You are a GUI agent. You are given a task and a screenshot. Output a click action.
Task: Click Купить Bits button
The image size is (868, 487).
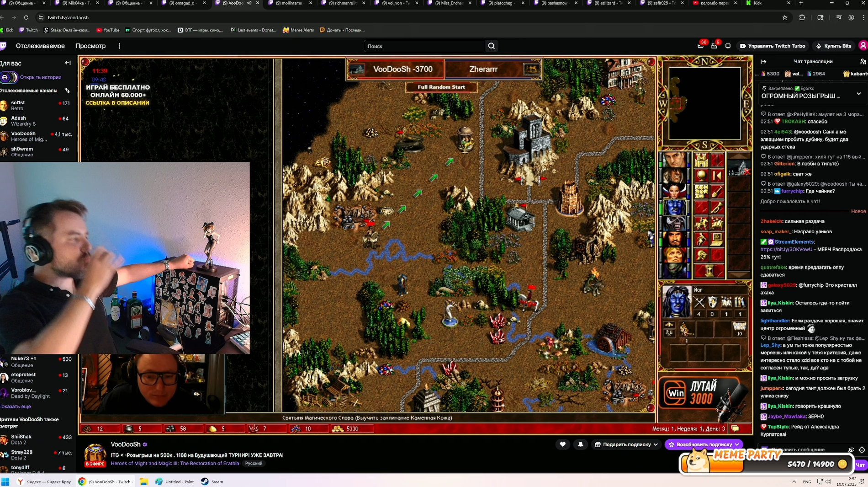pos(834,46)
